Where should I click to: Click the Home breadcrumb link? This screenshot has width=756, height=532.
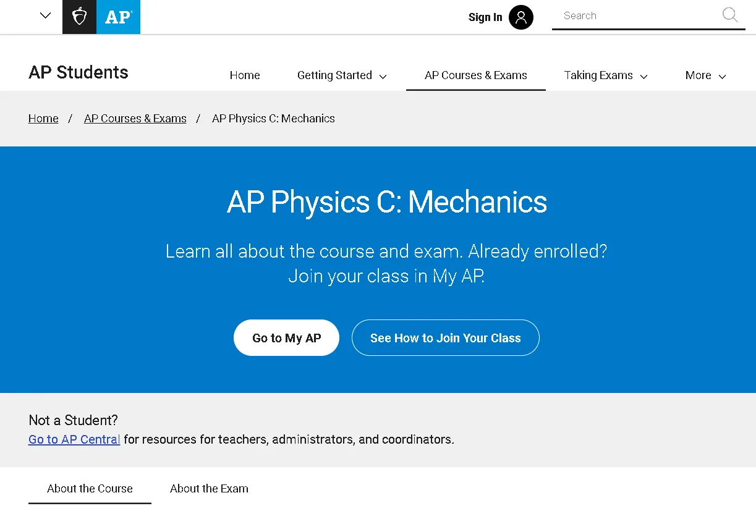pos(43,118)
